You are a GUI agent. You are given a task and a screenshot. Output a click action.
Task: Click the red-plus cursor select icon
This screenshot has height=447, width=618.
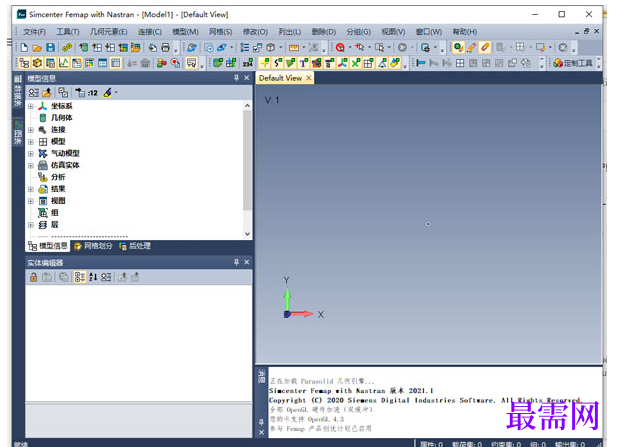point(359,48)
